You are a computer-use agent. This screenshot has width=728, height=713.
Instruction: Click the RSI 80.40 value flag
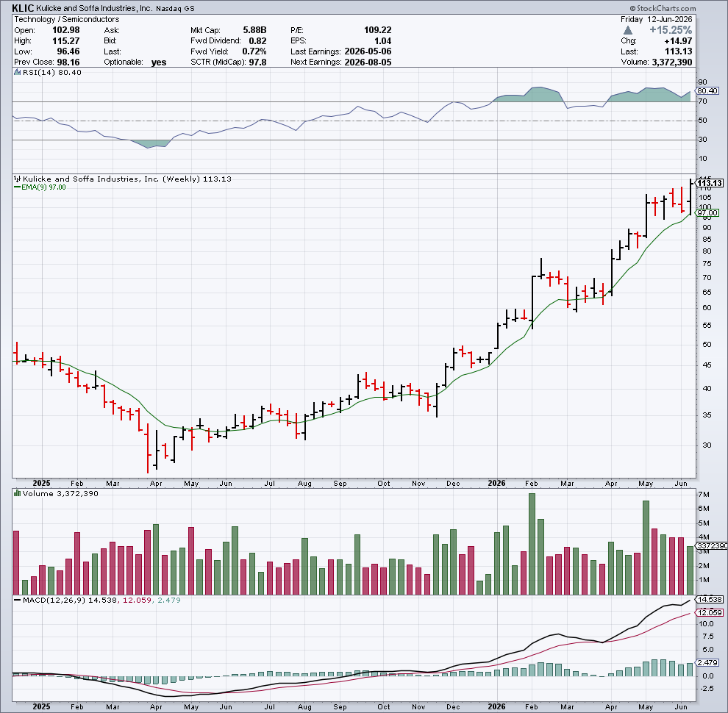[x=707, y=91]
